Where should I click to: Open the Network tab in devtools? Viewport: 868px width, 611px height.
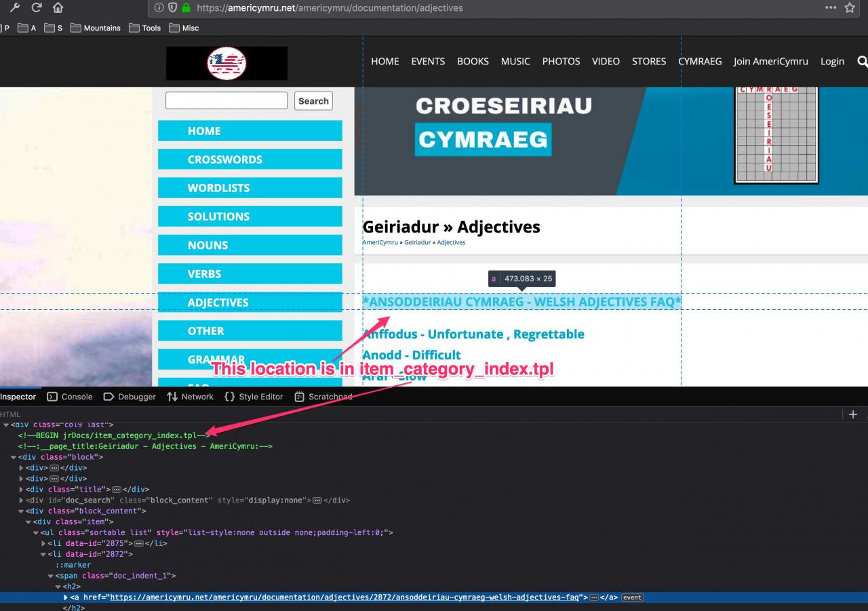click(x=191, y=397)
